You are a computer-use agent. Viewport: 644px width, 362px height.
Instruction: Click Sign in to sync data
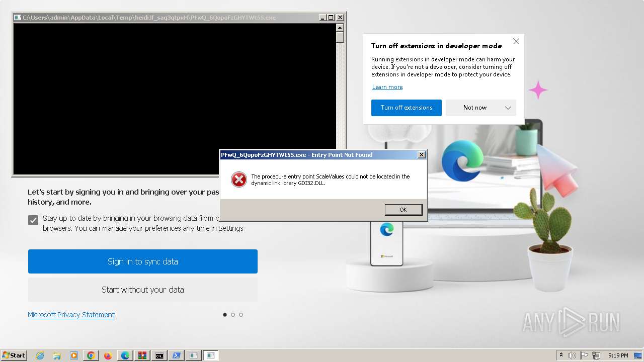[x=143, y=261]
